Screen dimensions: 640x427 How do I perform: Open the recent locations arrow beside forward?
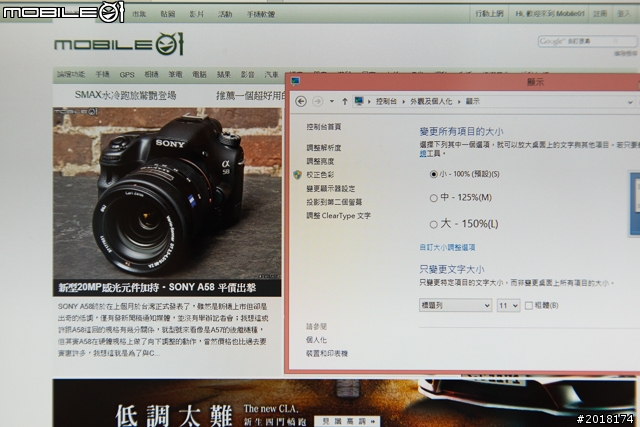point(331,101)
